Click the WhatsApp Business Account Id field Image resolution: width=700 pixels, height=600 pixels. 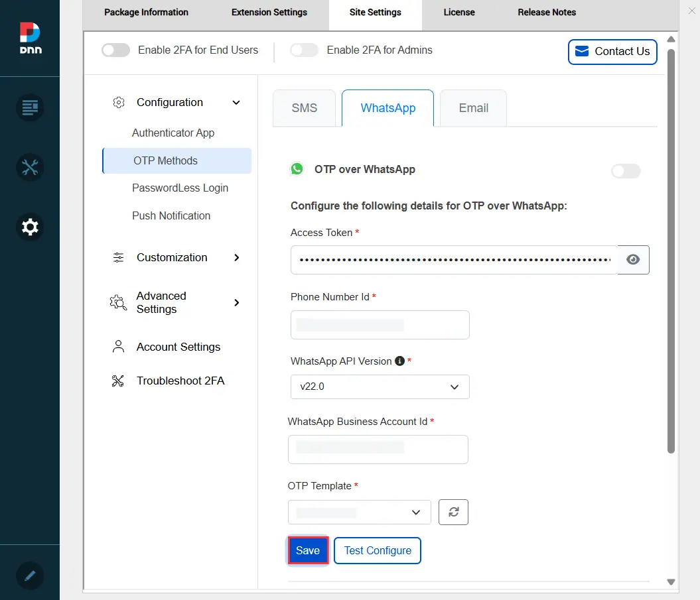pos(378,450)
